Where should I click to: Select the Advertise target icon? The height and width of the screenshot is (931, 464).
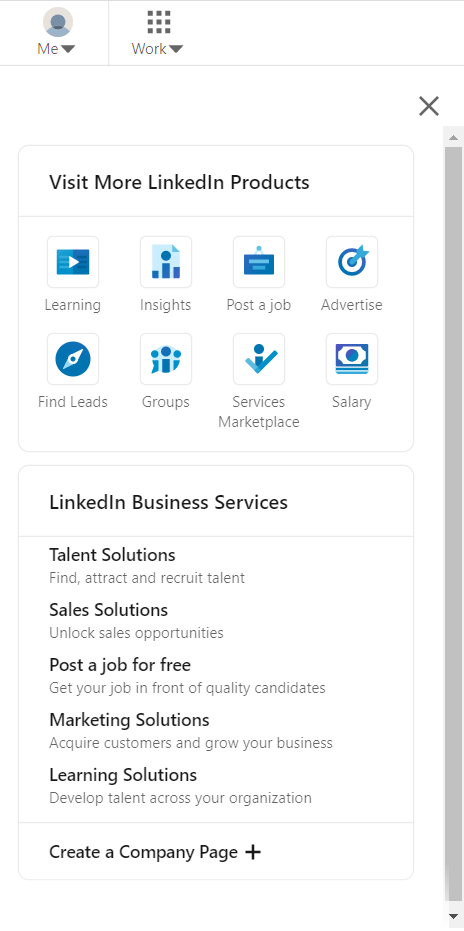tap(352, 262)
